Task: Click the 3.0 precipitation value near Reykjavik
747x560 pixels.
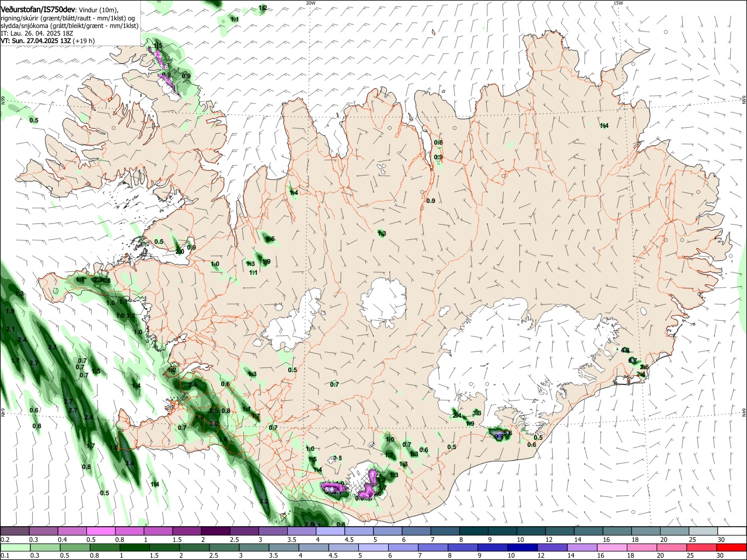Action: (214, 423)
